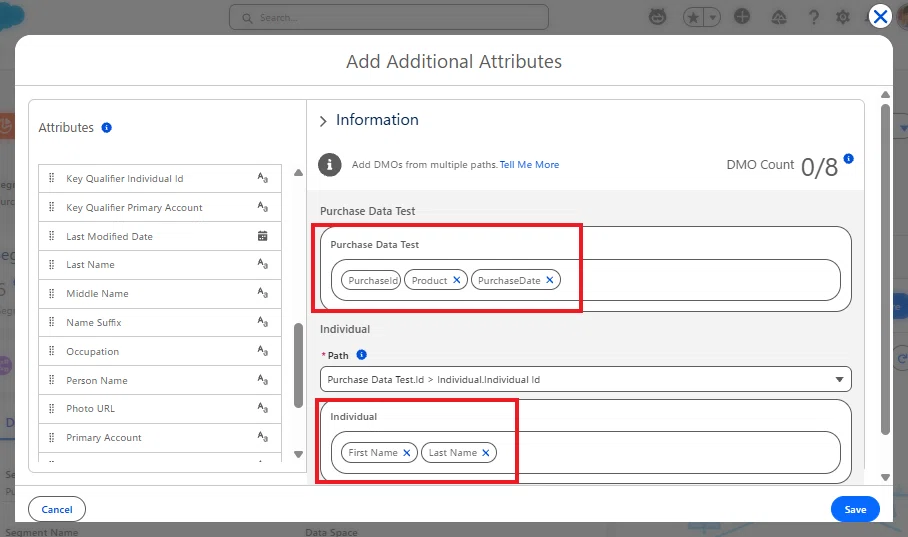
Task: Select Key Qualifier Individual Id attribute
Action: 160,178
